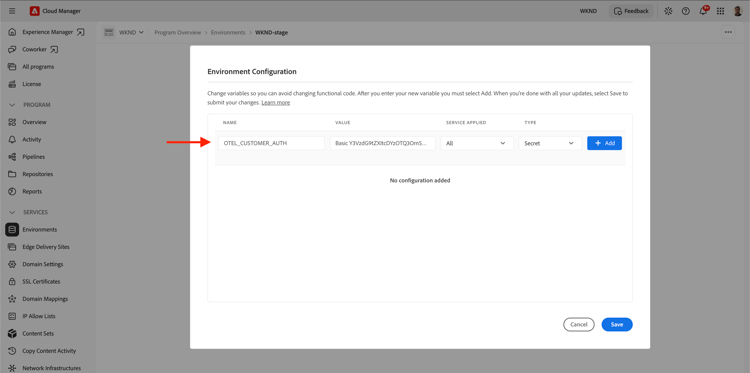Viewport: 750px width, 373px height.
Task: Save the environment configuration
Action: tap(617, 324)
